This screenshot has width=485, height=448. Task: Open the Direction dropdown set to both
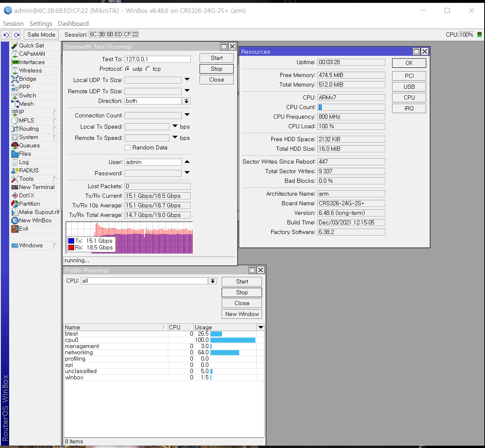(186, 101)
